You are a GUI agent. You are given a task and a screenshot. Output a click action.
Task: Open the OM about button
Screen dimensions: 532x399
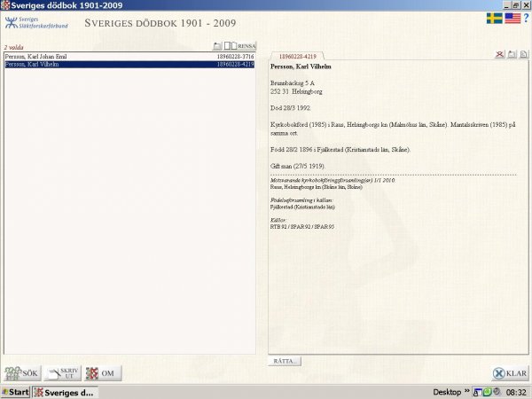(x=101, y=373)
